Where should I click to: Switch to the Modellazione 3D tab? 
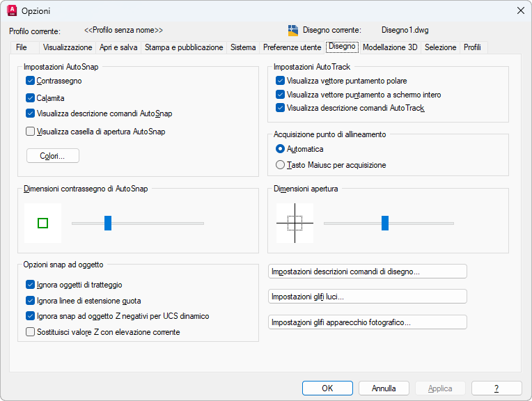coord(390,47)
